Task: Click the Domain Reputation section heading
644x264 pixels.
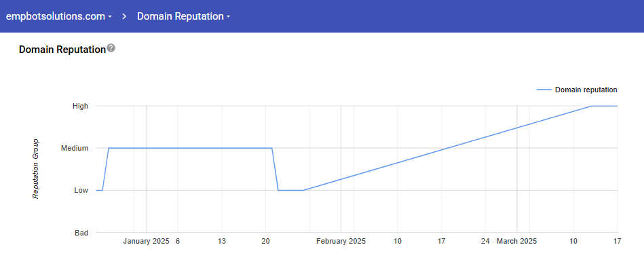Action: coord(62,50)
